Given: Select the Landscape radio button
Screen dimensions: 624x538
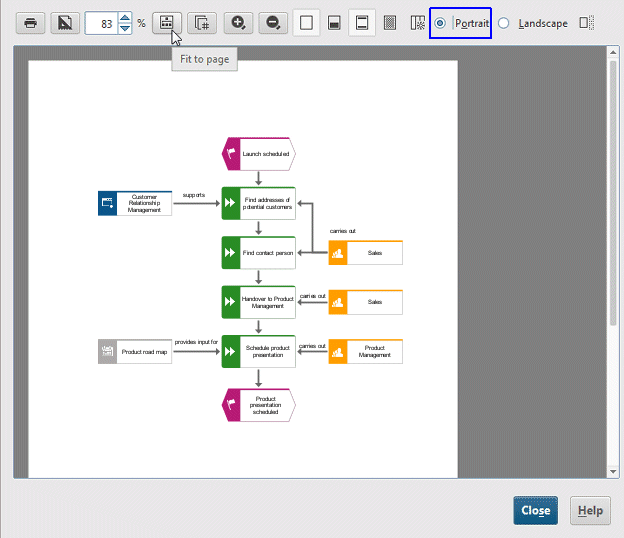Looking at the screenshot, I should pyautogui.click(x=503, y=23).
